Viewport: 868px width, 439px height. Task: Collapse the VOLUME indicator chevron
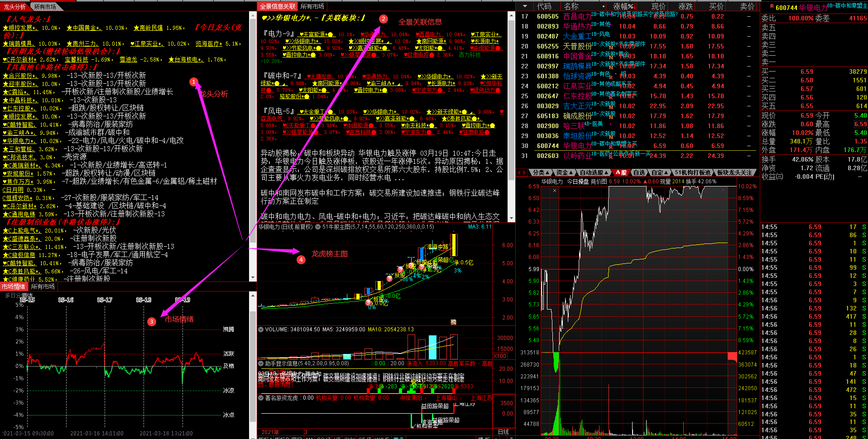coord(261,329)
